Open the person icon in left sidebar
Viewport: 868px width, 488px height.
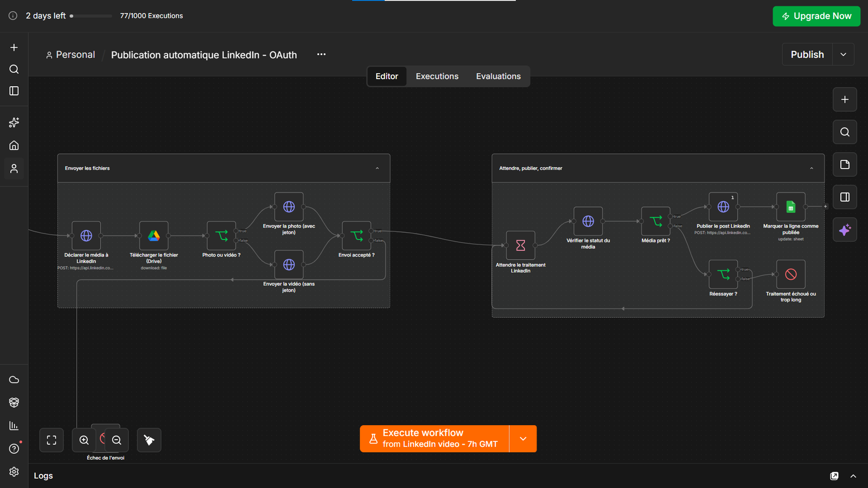click(x=14, y=169)
